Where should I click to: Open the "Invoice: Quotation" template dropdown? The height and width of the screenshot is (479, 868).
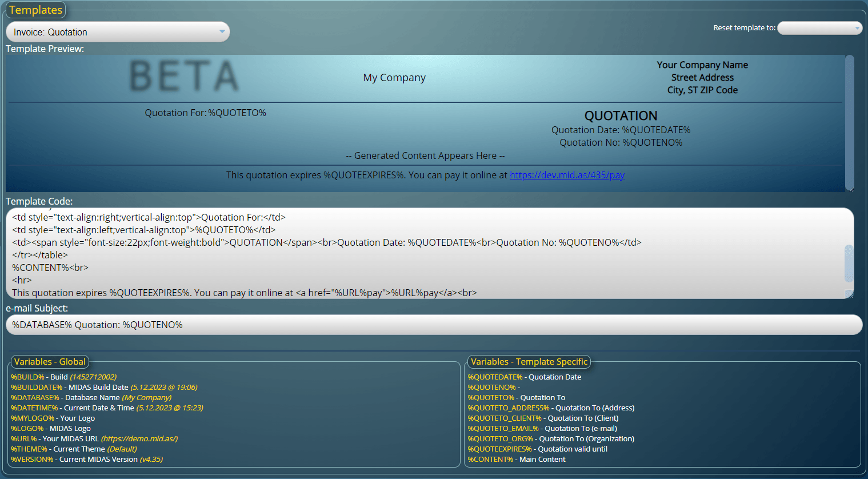click(118, 32)
